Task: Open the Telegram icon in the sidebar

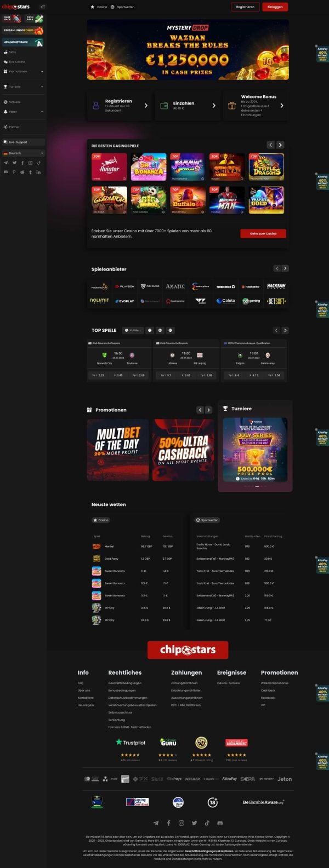Action: pos(6,163)
